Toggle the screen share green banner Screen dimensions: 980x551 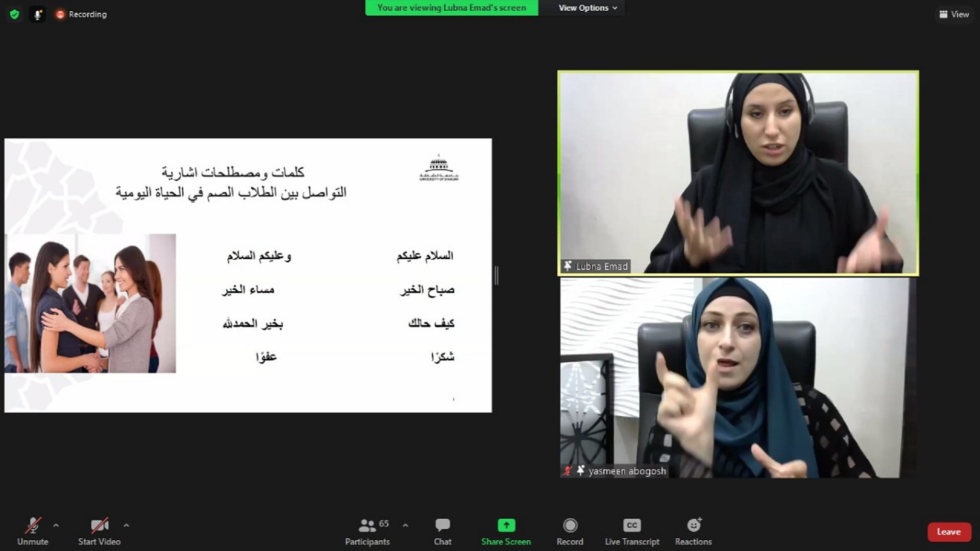[x=452, y=8]
